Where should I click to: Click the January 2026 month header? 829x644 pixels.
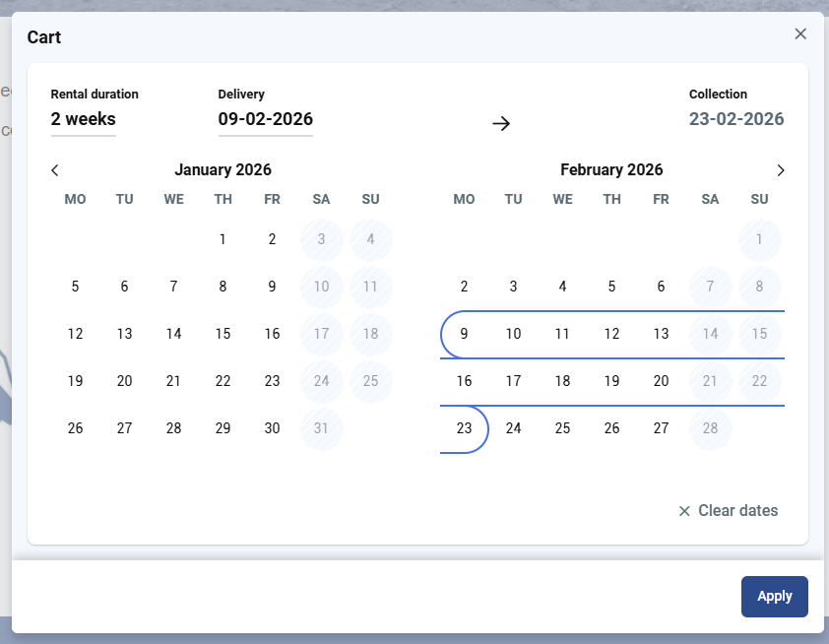[x=223, y=169]
